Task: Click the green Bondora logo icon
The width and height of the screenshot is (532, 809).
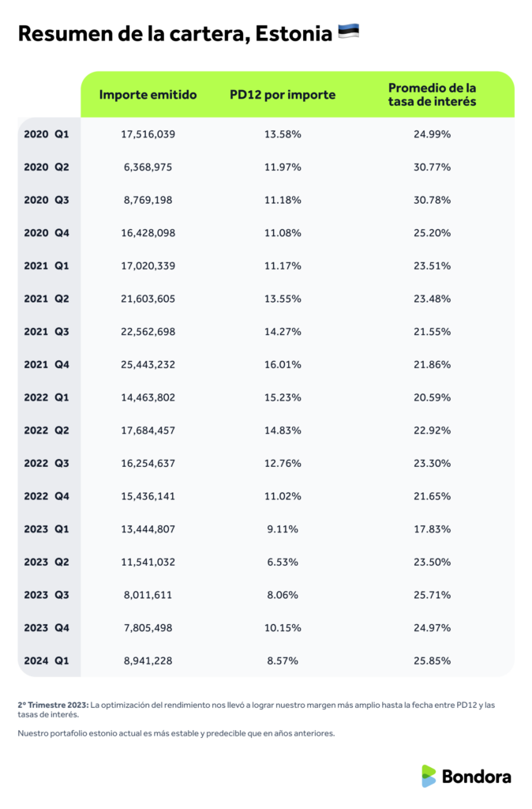Action: (x=429, y=776)
